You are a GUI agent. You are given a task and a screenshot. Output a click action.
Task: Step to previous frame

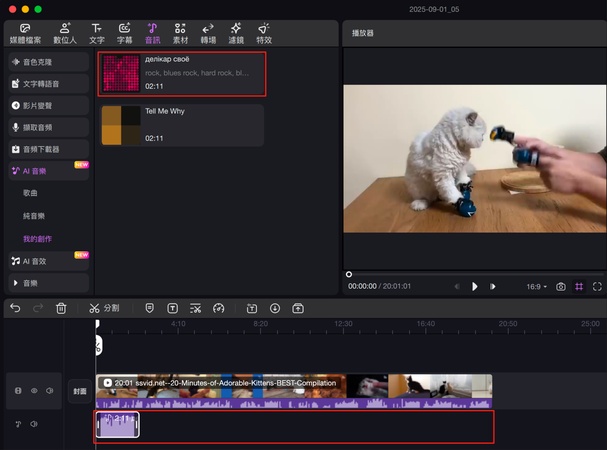pos(457,287)
